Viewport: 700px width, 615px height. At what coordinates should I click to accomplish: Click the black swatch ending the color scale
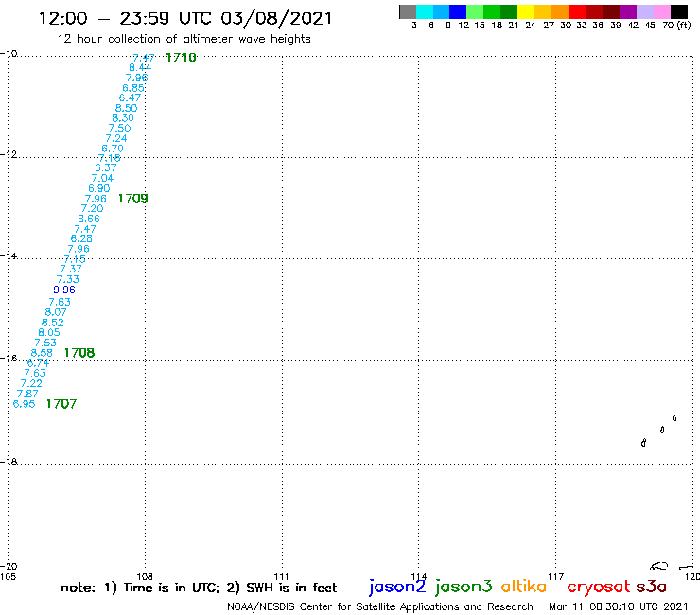point(679,11)
